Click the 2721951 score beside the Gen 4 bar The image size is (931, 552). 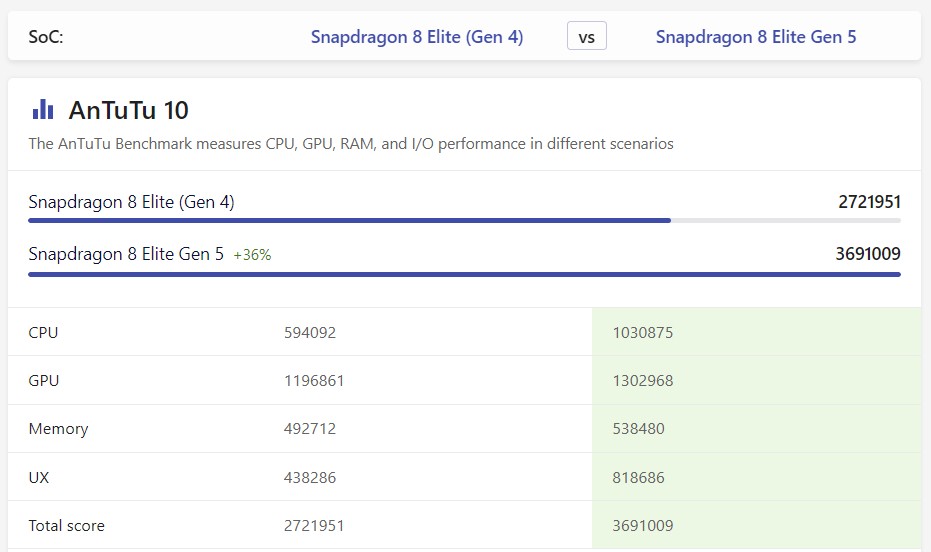[869, 202]
